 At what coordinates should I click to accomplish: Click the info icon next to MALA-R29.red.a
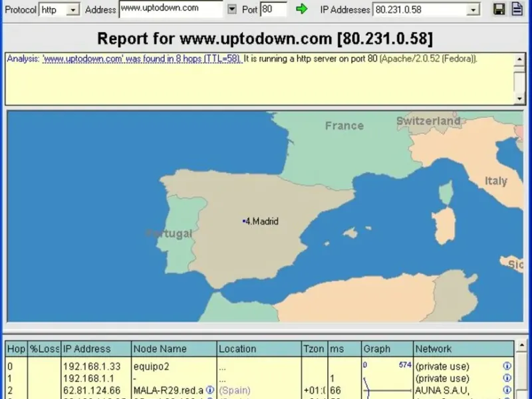point(210,390)
